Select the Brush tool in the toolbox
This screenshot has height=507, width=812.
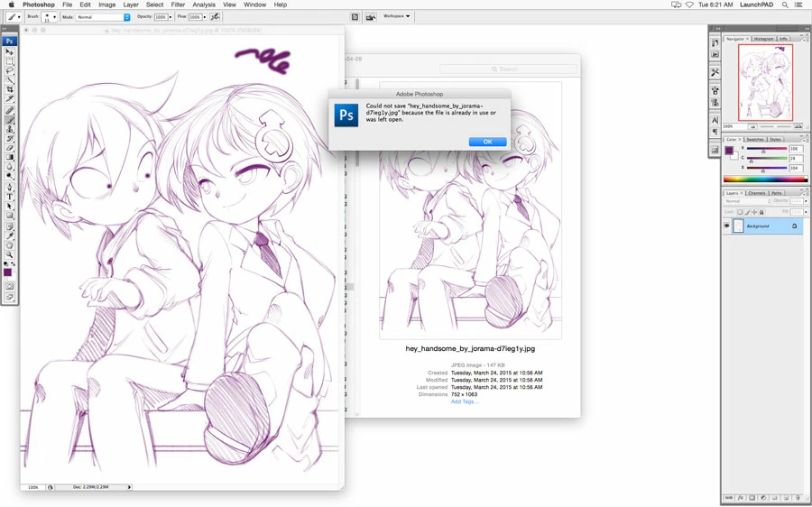point(9,120)
